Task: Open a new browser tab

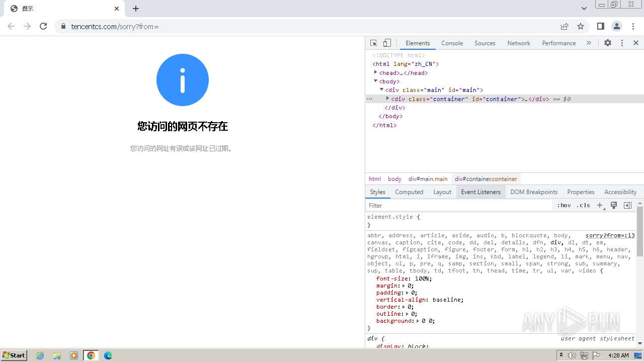Action: pos(136,9)
